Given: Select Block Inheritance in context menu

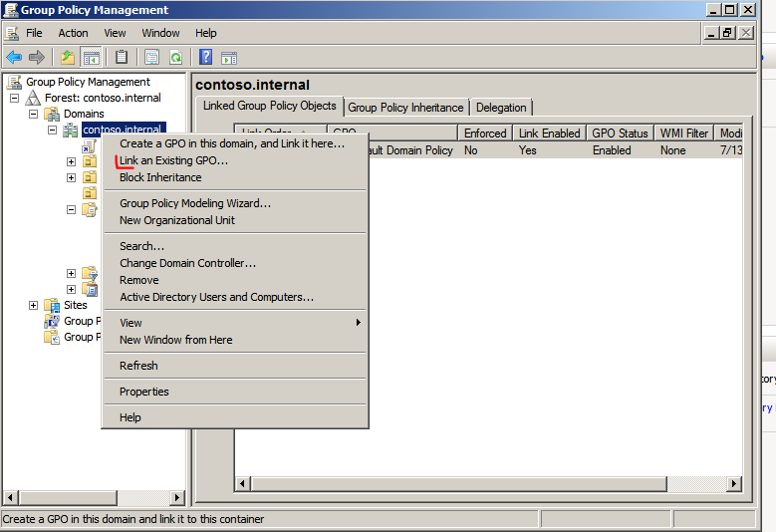Looking at the screenshot, I should click(x=235, y=177).
